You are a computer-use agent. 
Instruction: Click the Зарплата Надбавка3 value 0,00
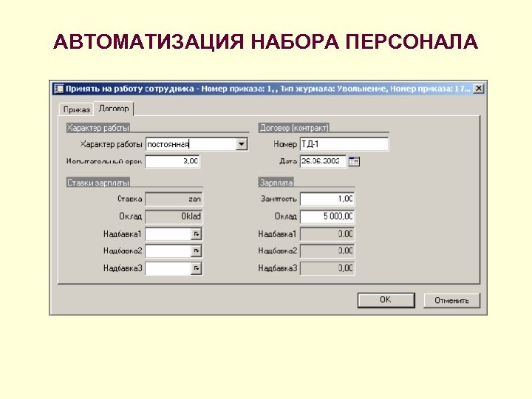(327, 268)
